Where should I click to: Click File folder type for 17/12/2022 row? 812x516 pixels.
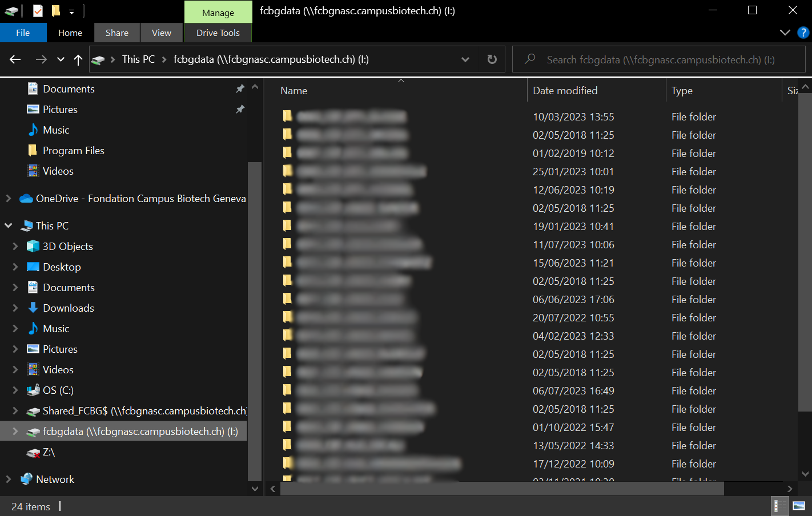pyautogui.click(x=694, y=464)
